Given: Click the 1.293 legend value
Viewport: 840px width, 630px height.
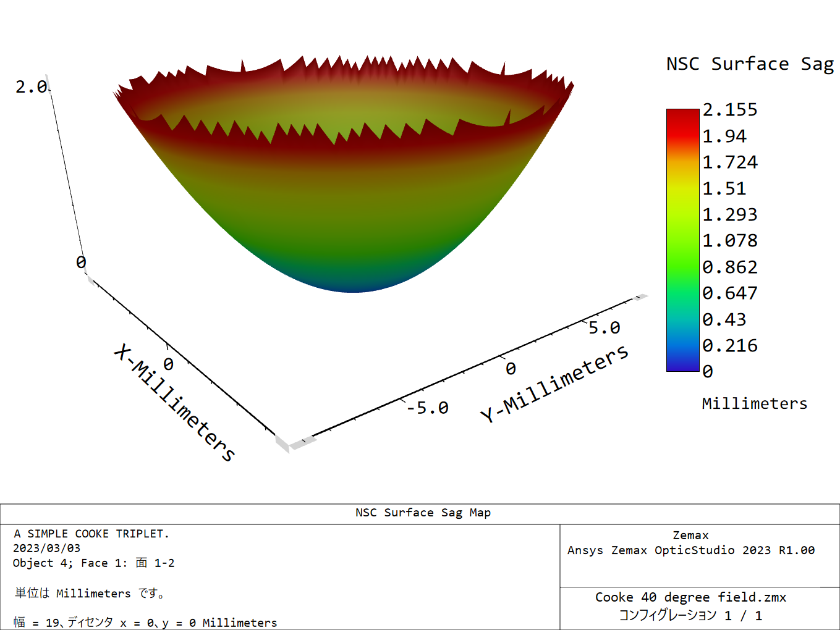Looking at the screenshot, I should coord(730,214).
